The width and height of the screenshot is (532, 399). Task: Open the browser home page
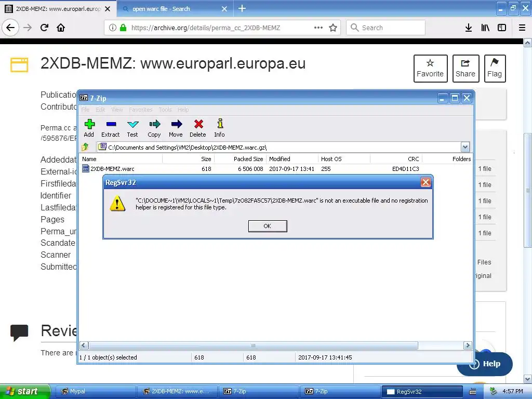(61, 28)
